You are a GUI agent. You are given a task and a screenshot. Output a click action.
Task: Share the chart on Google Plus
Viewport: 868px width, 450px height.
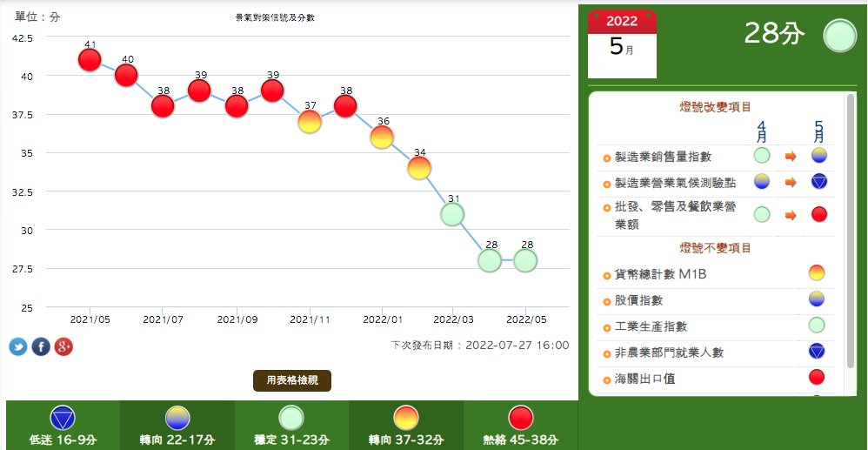63,347
